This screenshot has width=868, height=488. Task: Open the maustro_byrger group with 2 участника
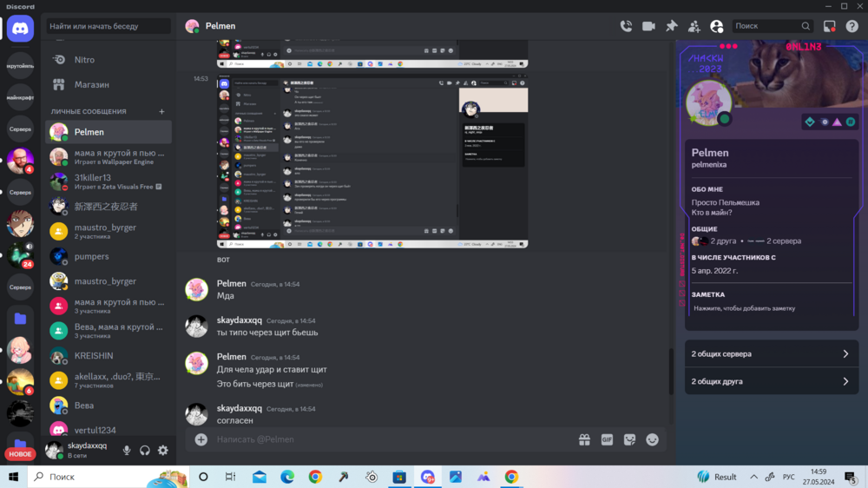(x=108, y=232)
